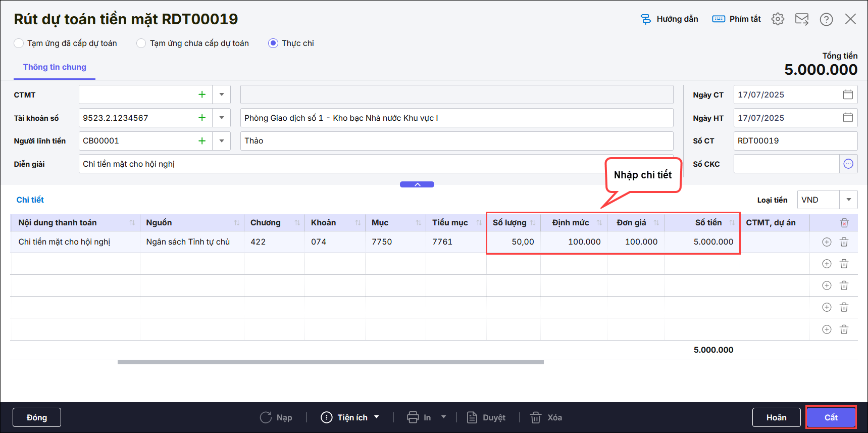Switch to the Thông tin chung tab

[55, 67]
